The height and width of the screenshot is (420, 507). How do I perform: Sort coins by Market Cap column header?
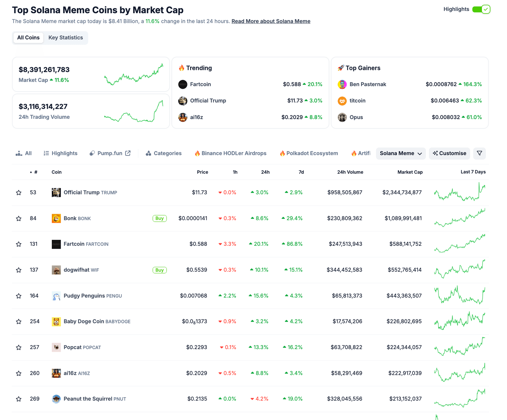click(410, 172)
